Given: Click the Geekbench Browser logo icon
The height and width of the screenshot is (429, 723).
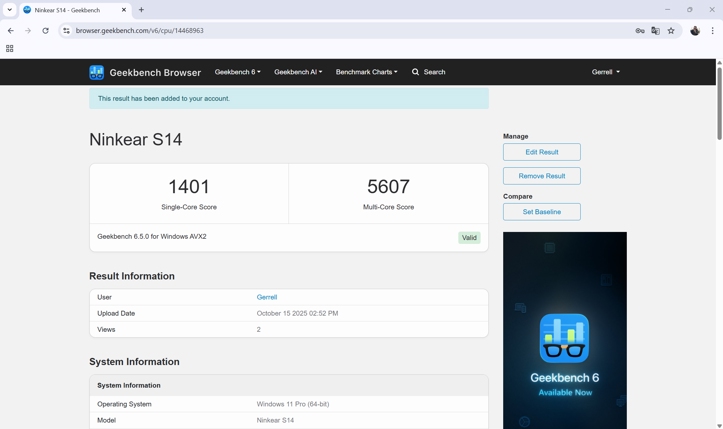Looking at the screenshot, I should (x=96, y=72).
